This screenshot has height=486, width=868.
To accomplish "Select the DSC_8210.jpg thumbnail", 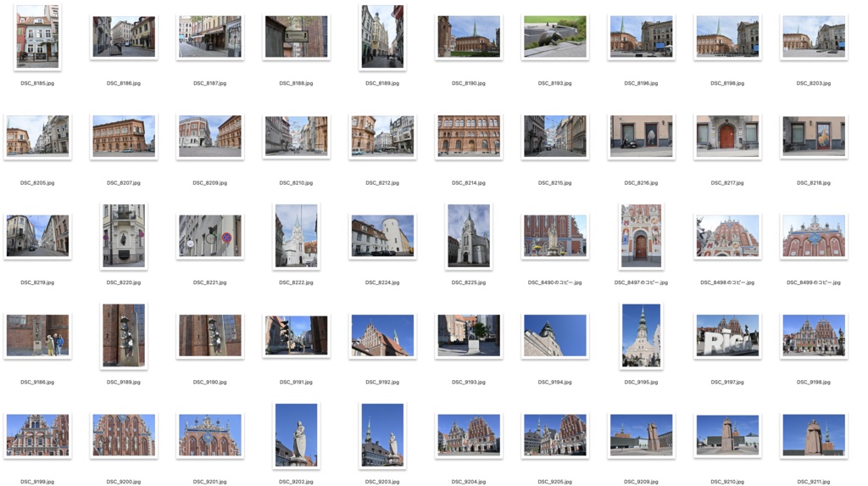I will [297, 136].
